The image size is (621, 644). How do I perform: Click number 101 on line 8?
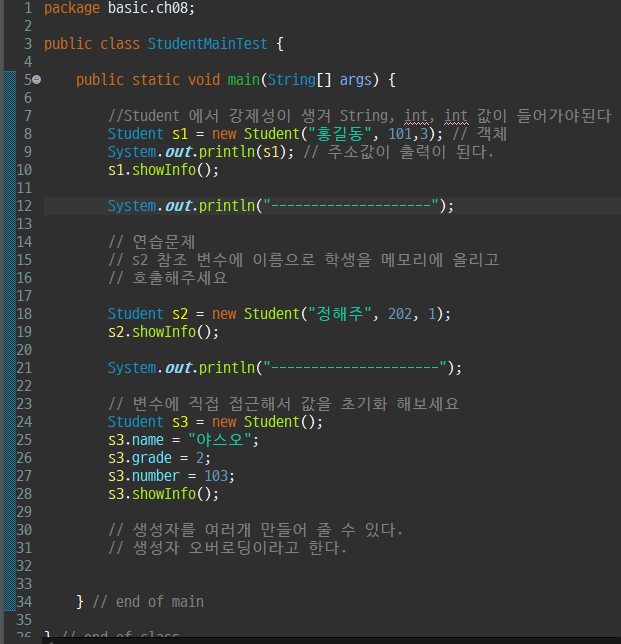pos(400,134)
